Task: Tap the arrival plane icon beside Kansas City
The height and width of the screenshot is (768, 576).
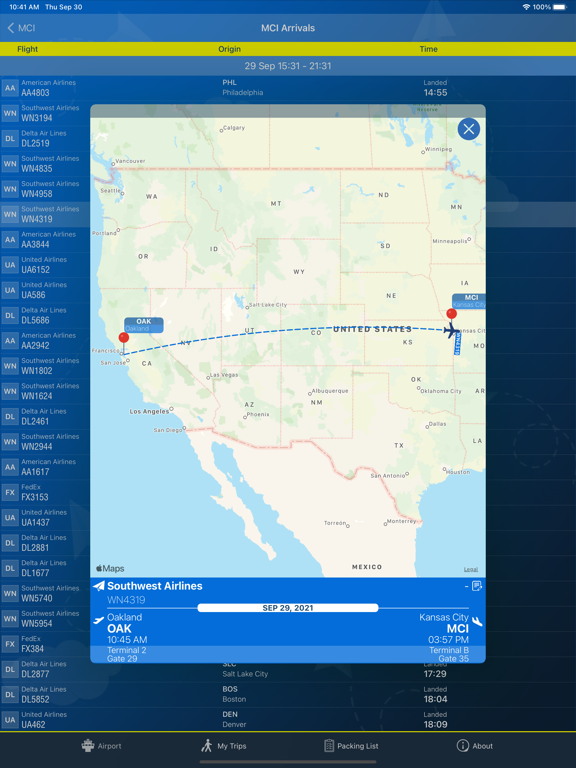Action: click(477, 622)
